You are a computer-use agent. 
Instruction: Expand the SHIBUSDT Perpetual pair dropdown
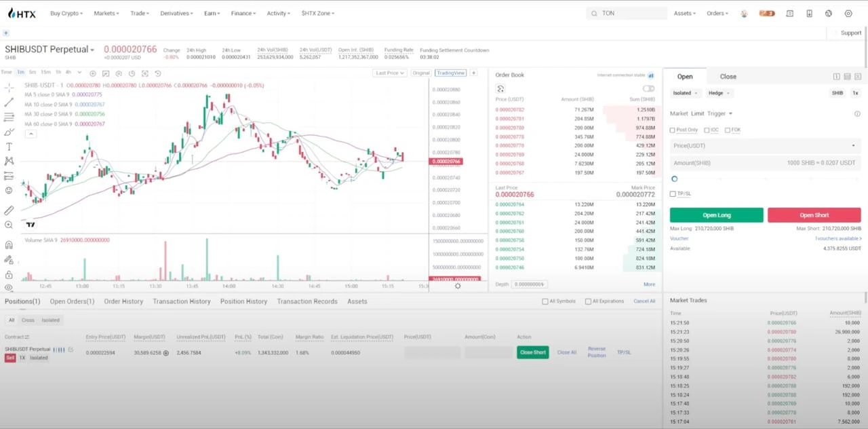(92, 50)
